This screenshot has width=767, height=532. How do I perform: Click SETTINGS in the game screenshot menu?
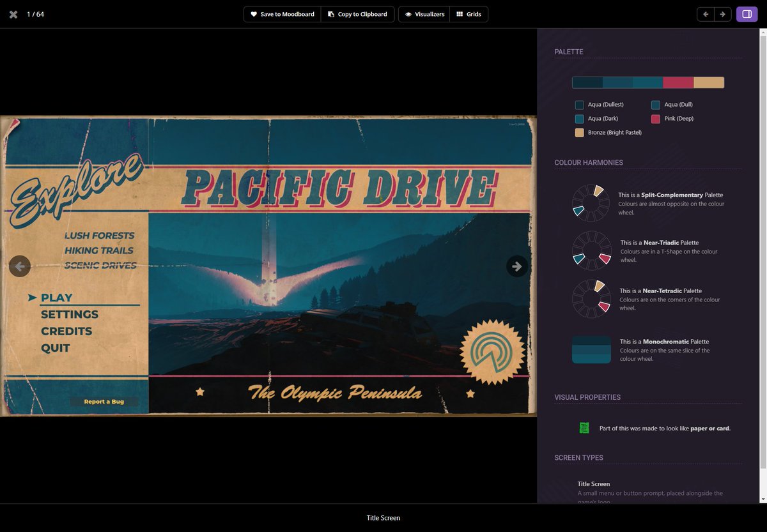pos(70,314)
